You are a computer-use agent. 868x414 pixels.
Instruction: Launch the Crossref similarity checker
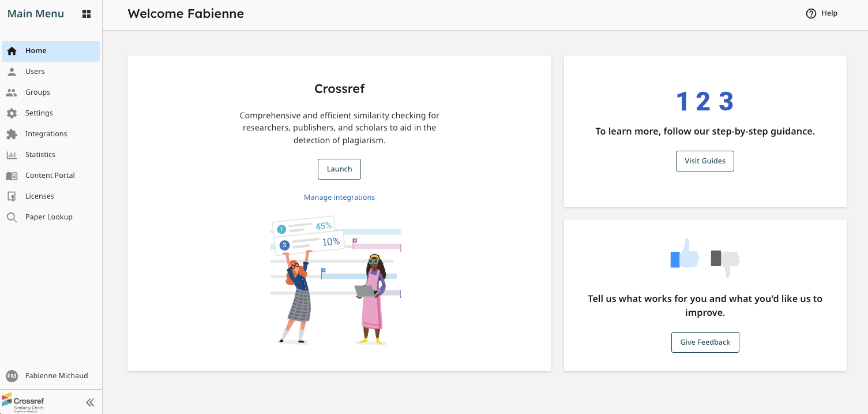click(x=339, y=169)
